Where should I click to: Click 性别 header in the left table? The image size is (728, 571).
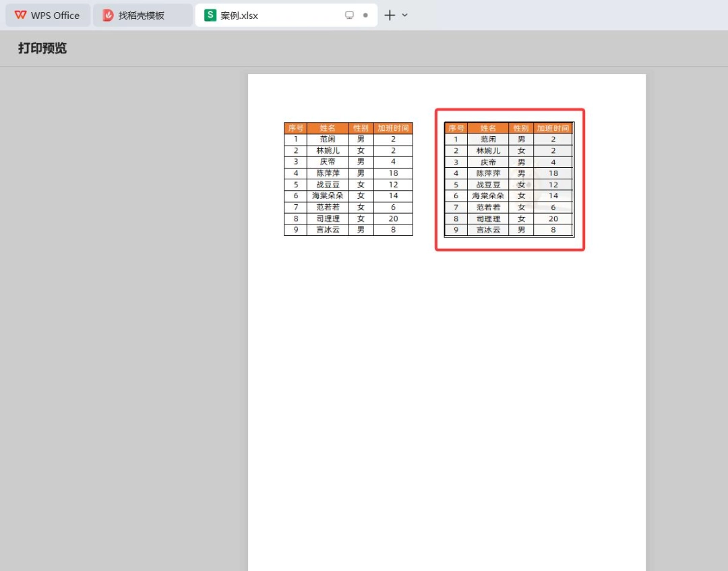tap(361, 128)
